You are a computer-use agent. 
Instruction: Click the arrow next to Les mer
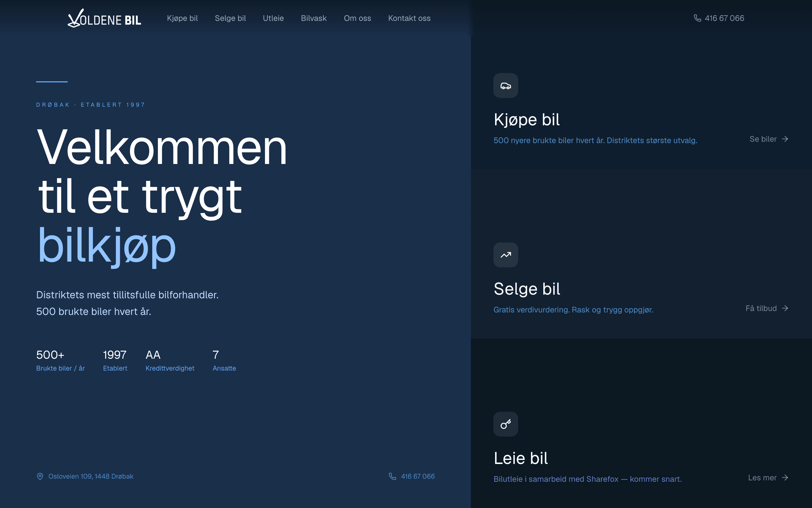point(785,478)
